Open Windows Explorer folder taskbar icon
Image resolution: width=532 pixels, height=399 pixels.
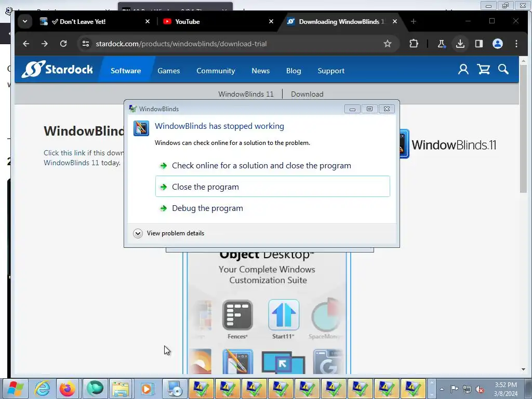point(121,389)
